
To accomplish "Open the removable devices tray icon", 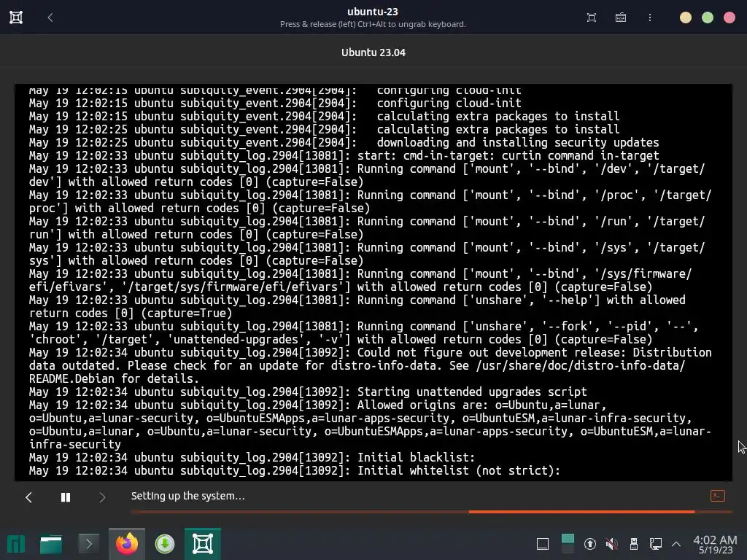I will (634, 544).
